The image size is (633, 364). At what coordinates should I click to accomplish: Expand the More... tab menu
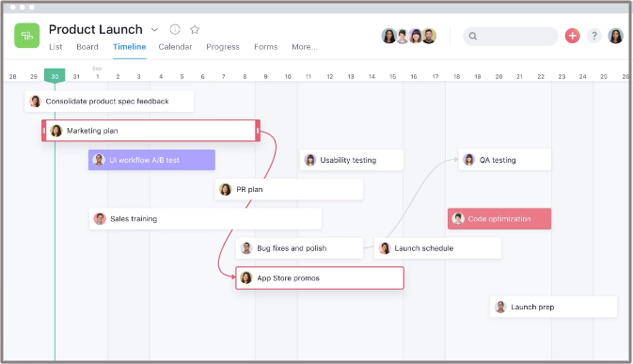tap(305, 47)
